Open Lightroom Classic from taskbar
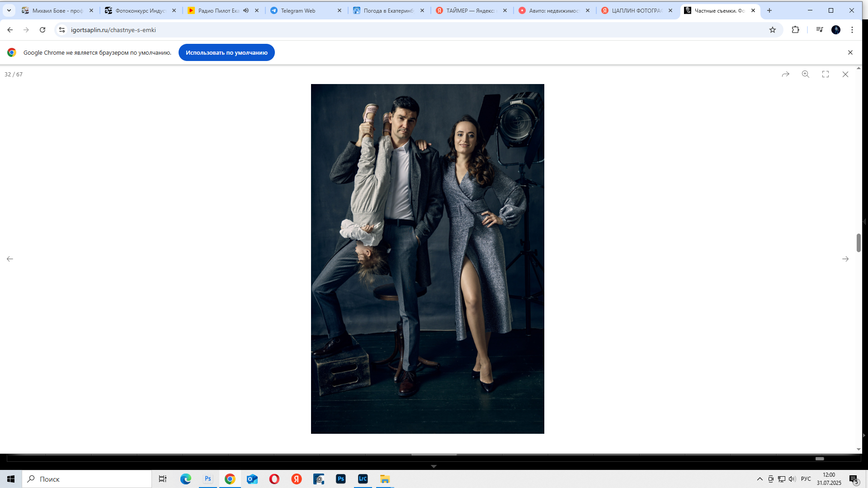 (x=363, y=479)
